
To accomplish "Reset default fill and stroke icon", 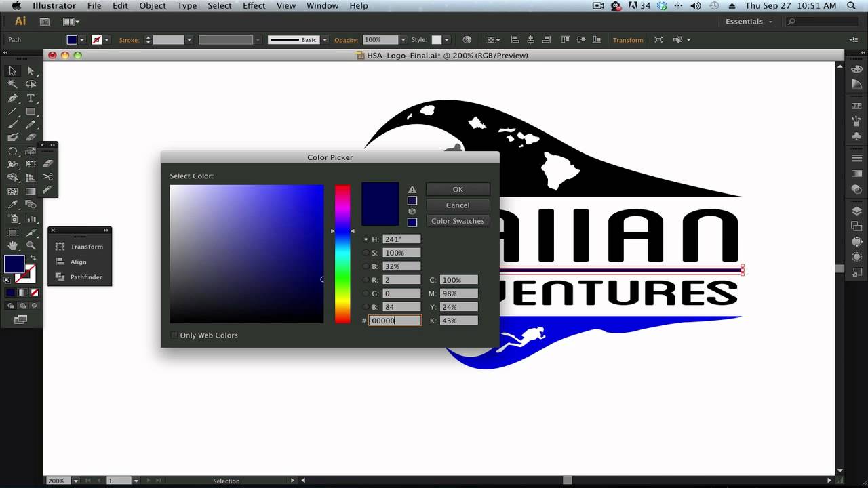I will [x=7, y=279].
